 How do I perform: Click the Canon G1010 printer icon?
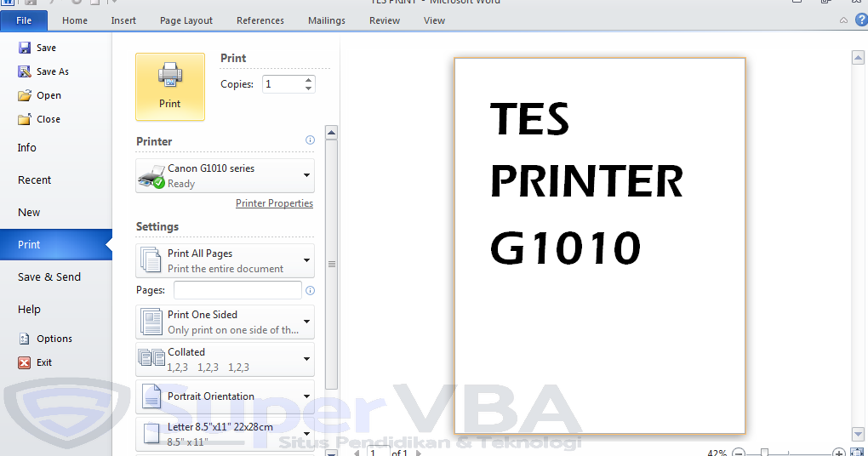click(x=151, y=176)
